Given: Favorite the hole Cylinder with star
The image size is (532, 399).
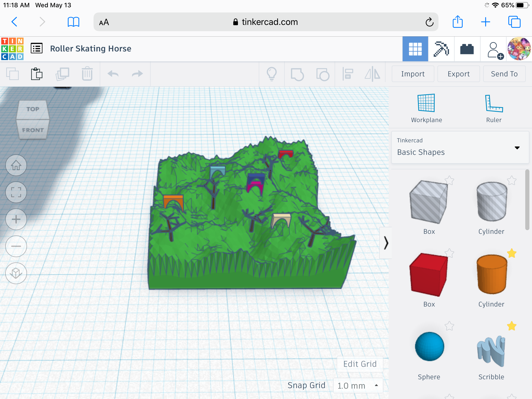Looking at the screenshot, I should 512,180.
